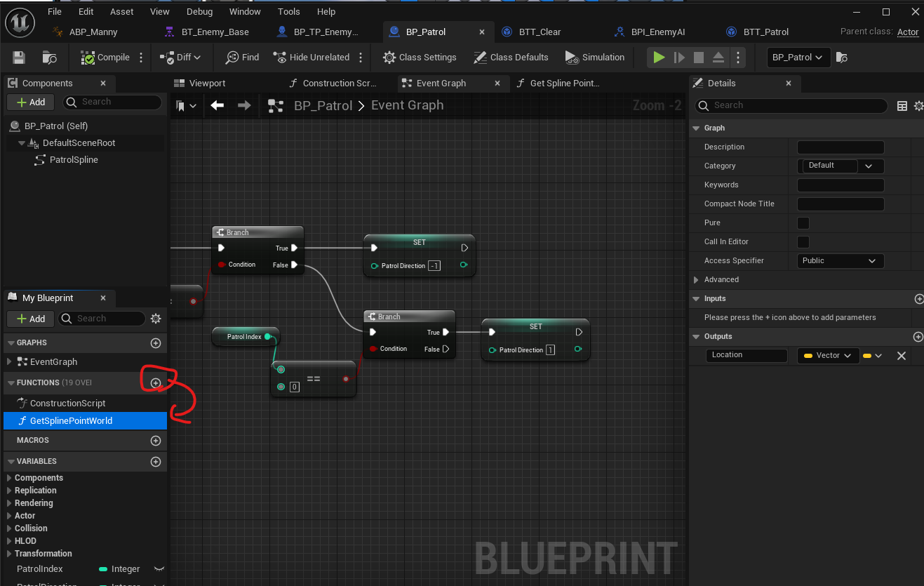The width and height of the screenshot is (924, 586).
Task: Add an input parameter with plus icon
Action: (x=919, y=299)
